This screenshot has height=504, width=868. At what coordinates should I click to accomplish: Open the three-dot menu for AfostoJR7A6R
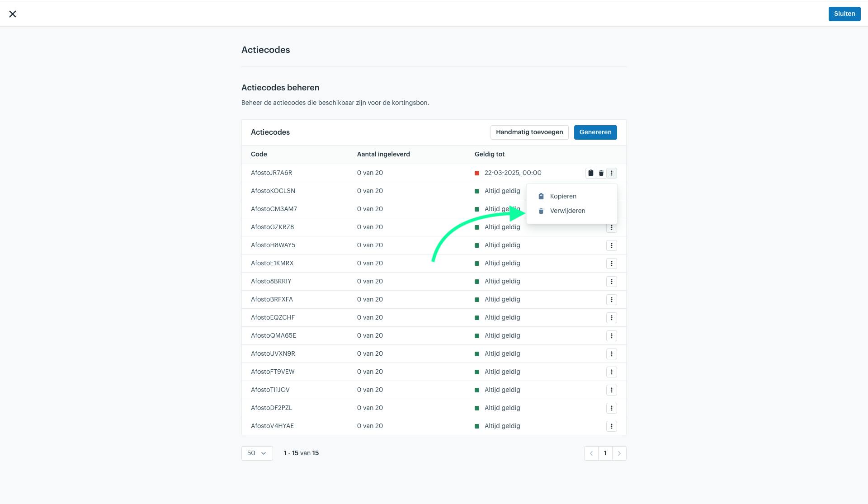coord(611,173)
